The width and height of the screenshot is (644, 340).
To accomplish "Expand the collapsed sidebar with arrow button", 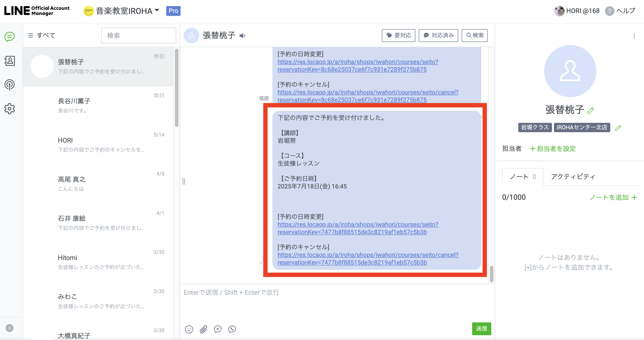I will (10, 328).
